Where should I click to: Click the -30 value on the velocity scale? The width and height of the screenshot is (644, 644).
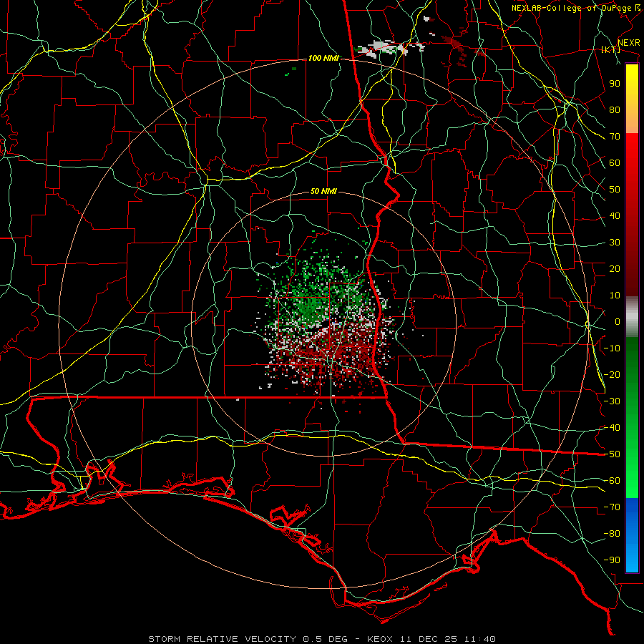tap(612, 401)
